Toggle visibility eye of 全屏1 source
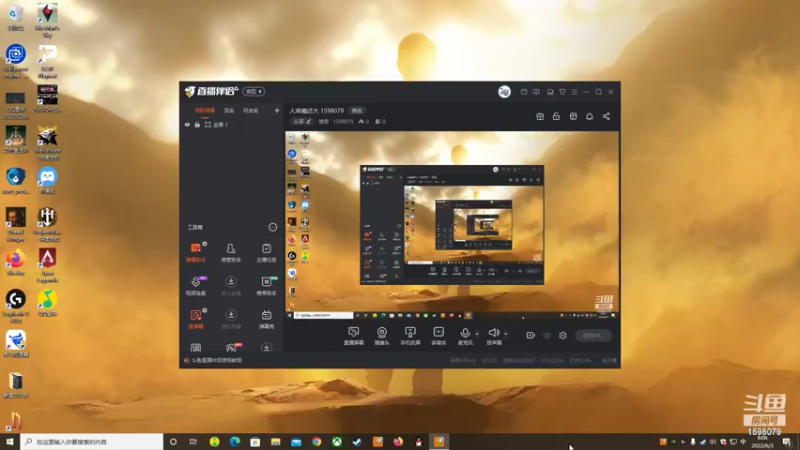The width and height of the screenshot is (800, 450). (187, 124)
